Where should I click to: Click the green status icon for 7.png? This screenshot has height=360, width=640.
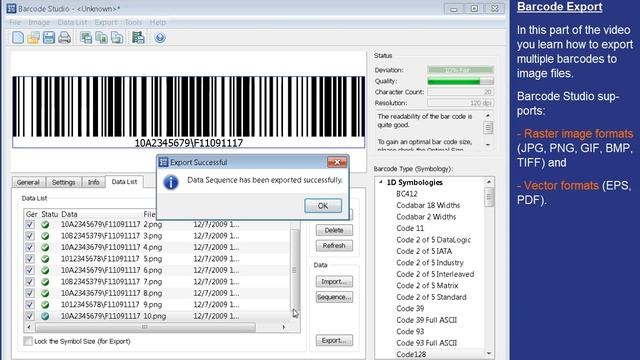point(45,282)
